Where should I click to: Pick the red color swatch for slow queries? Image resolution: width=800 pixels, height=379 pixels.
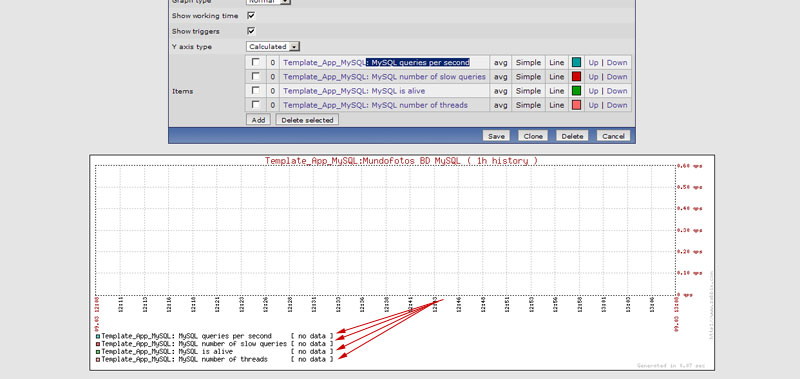577,77
